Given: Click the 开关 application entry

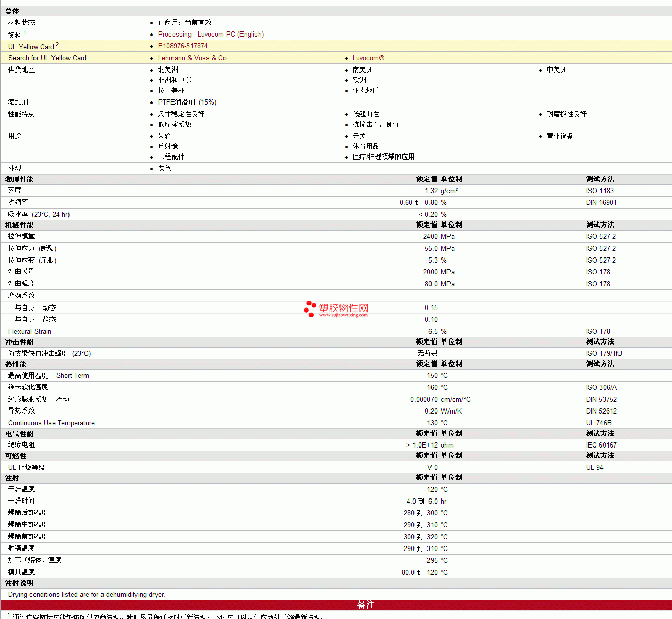Looking at the screenshot, I should coord(359,136).
